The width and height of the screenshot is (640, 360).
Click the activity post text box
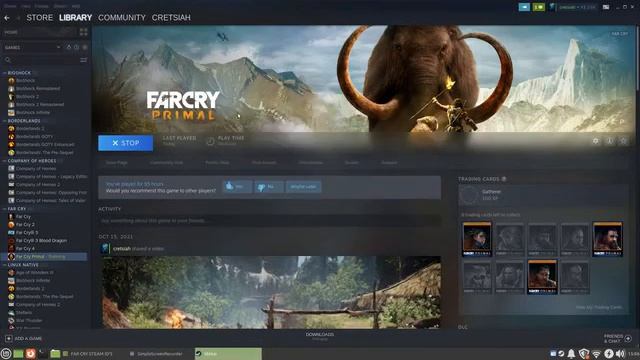tap(269, 220)
